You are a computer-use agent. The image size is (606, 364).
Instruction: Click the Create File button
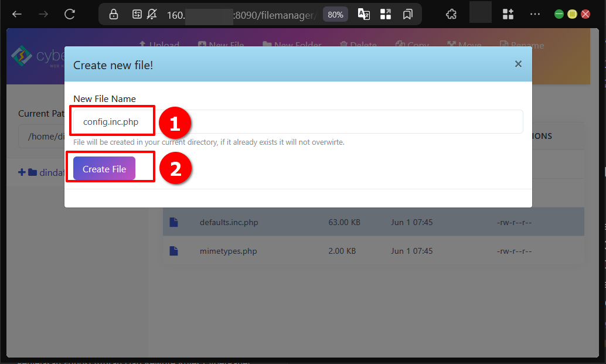click(104, 169)
